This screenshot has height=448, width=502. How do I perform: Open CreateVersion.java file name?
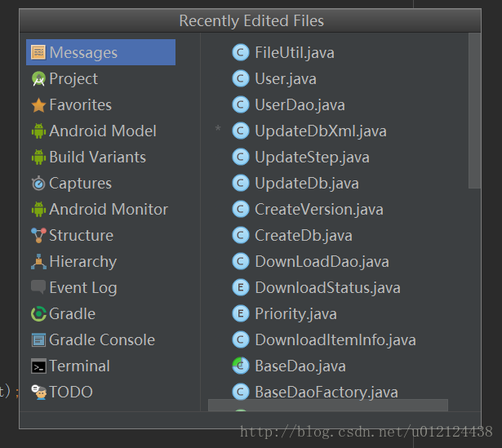click(x=319, y=210)
